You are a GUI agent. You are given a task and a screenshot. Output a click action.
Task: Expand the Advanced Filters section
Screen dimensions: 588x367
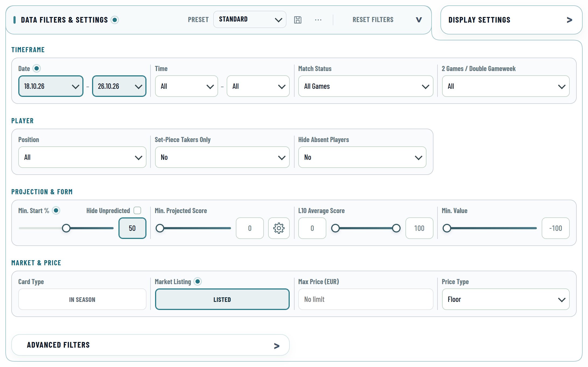click(x=150, y=345)
